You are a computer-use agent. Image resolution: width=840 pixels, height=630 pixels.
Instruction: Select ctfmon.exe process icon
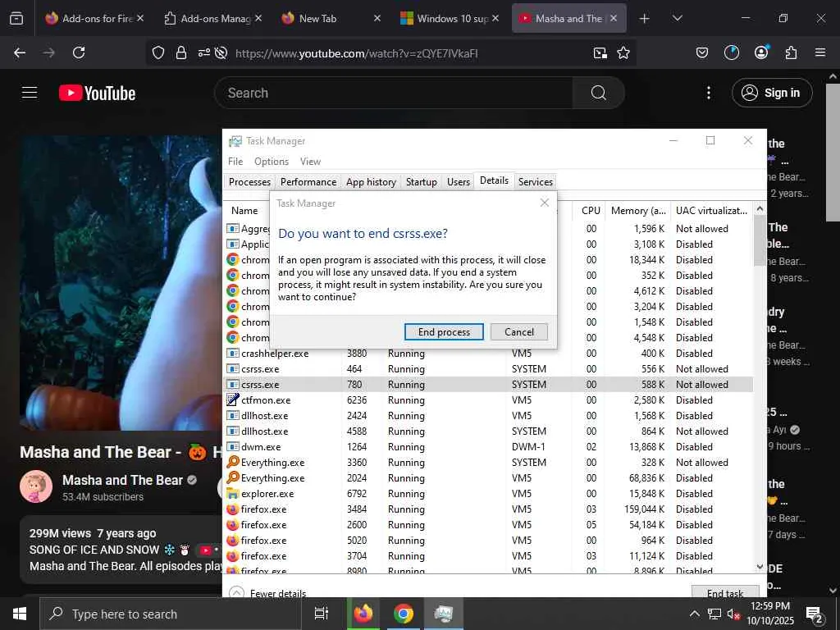[x=232, y=399]
